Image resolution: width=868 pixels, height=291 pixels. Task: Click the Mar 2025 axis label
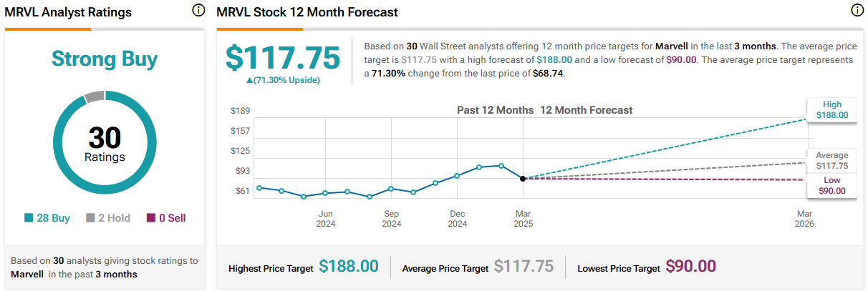(523, 219)
